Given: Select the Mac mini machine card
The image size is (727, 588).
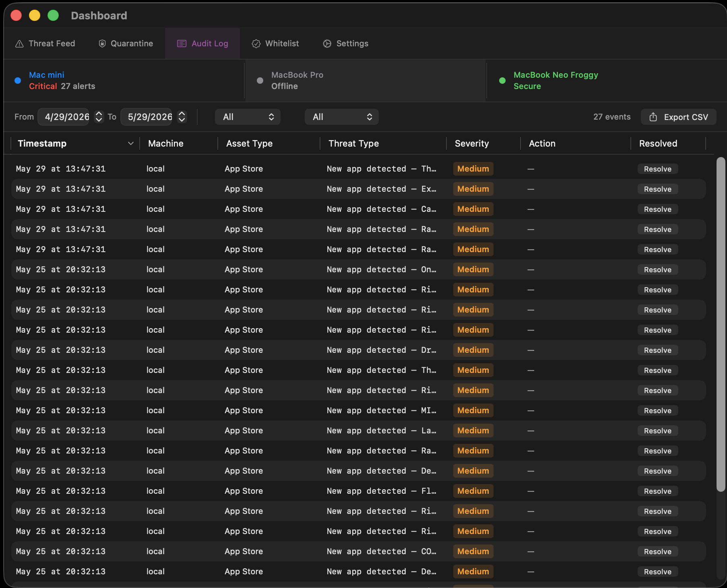Looking at the screenshot, I should pyautogui.click(x=124, y=81).
